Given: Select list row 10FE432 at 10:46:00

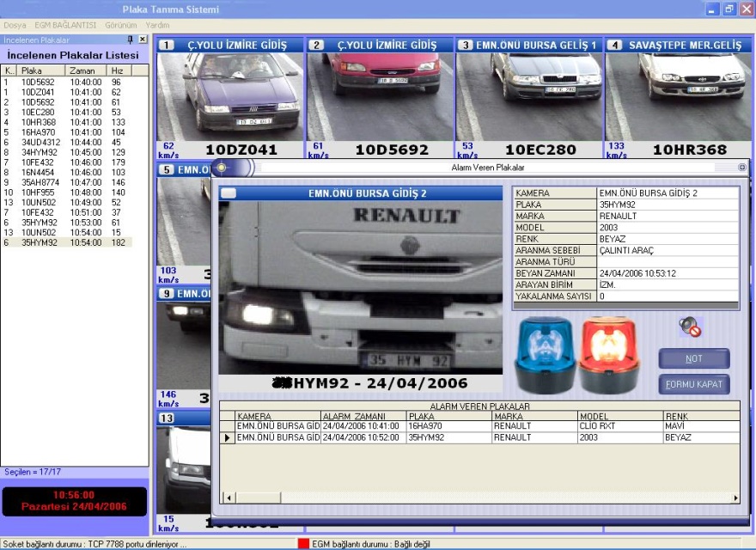Looking at the screenshot, I should (x=66, y=162).
